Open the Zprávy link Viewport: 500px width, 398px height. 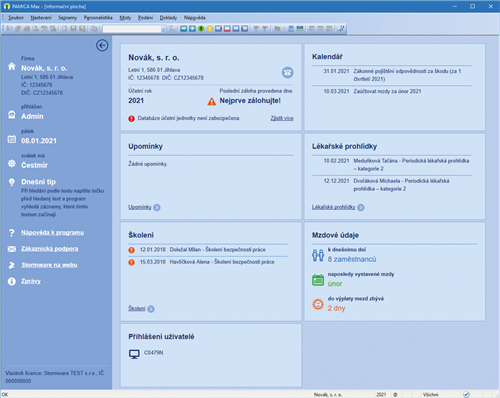(31, 281)
